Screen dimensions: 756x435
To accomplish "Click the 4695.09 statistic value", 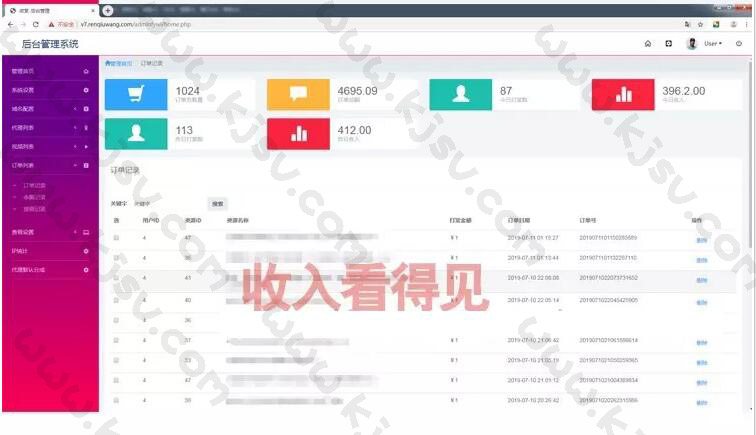I will (x=357, y=91).
